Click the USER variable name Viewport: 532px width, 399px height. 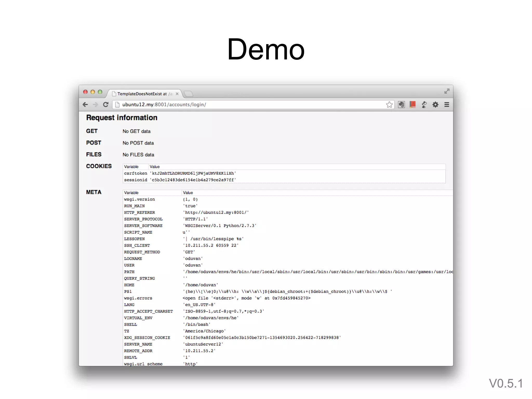[x=129, y=265]
